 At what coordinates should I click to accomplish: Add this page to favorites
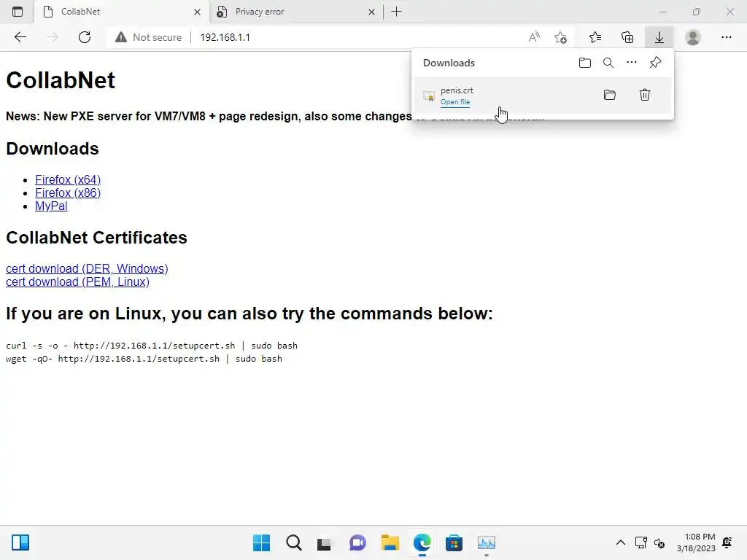coord(561,37)
